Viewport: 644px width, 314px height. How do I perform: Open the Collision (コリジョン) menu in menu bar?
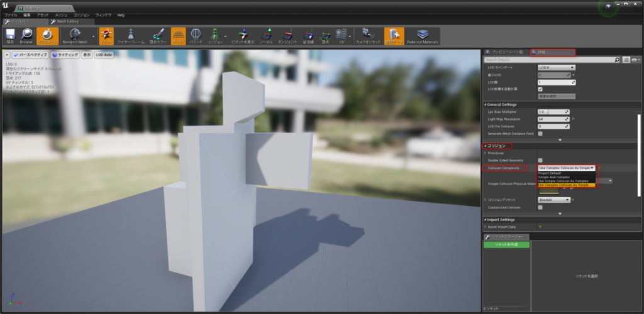pyautogui.click(x=81, y=15)
